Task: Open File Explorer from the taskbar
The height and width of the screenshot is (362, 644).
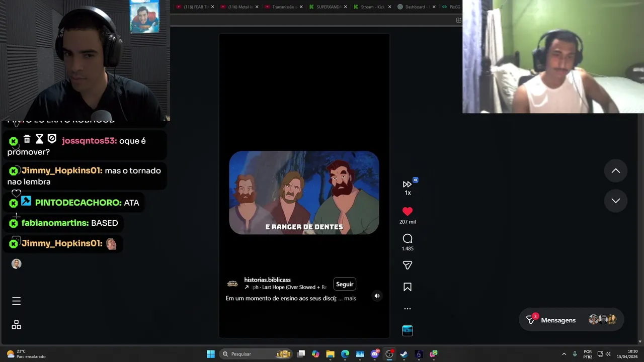Action: pos(330,354)
